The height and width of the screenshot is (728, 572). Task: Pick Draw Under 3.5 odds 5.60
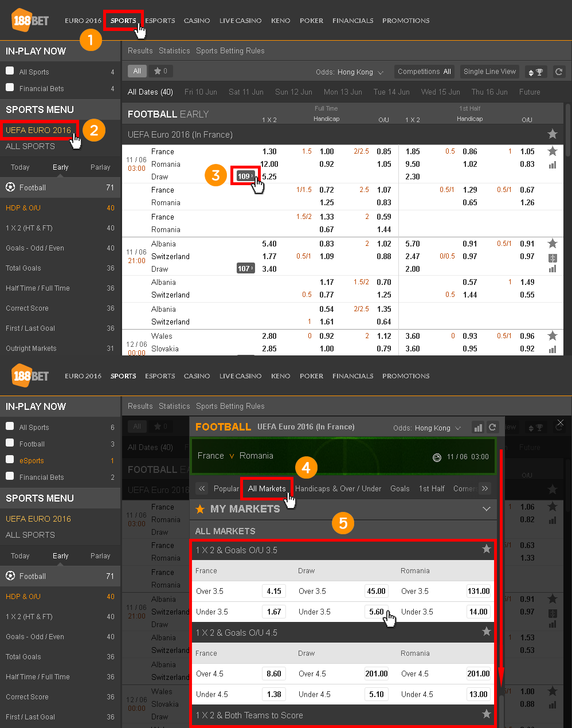click(x=377, y=612)
